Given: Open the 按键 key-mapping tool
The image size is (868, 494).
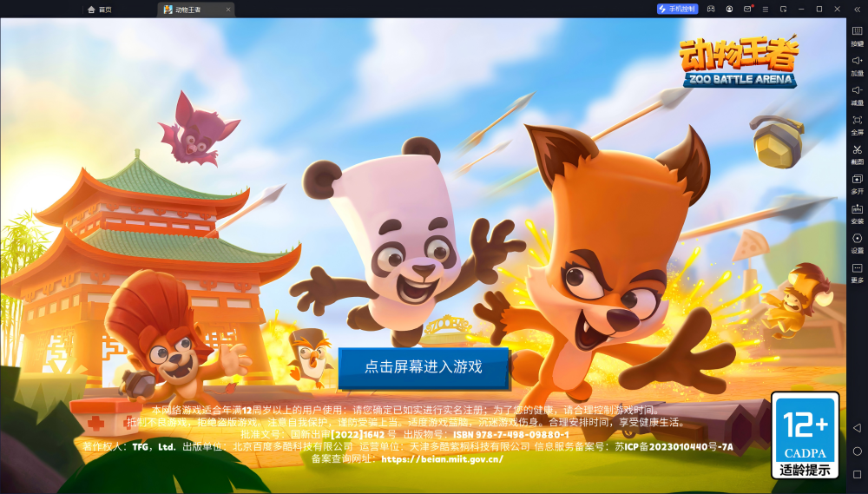Looking at the screenshot, I should (x=857, y=36).
